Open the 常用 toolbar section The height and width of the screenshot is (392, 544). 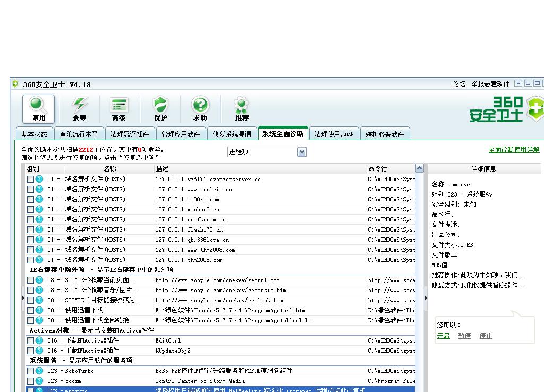38,109
